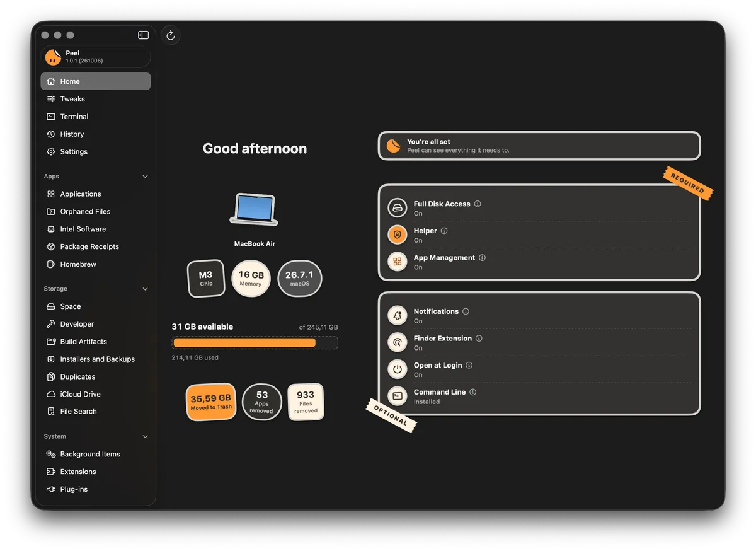The height and width of the screenshot is (551, 756).
Task: Click the MacBook Air image
Action: pyautogui.click(x=254, y=209)
